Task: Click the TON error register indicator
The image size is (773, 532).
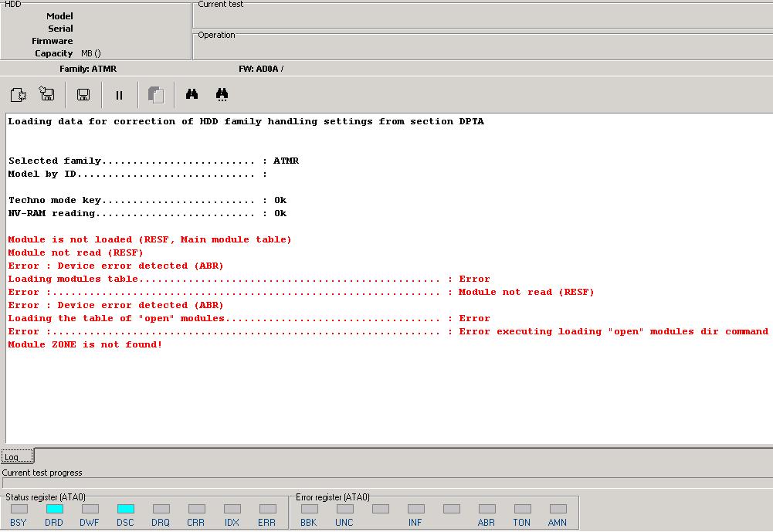Action: 523,509
